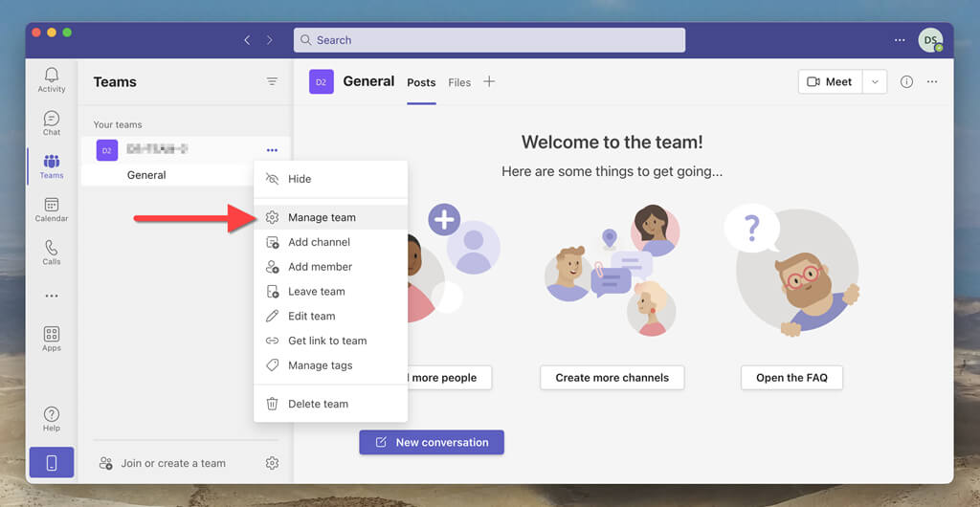This screenshot has height=507, width=980.
Task: Open manage teams gear at bottom
Action: click(x=272, y=463)
